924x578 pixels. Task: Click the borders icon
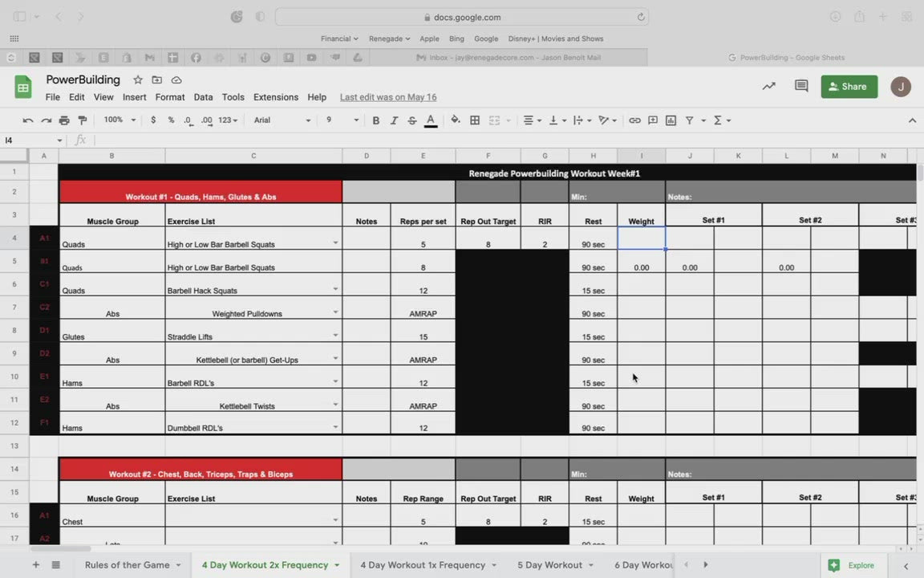click(475, 120)
